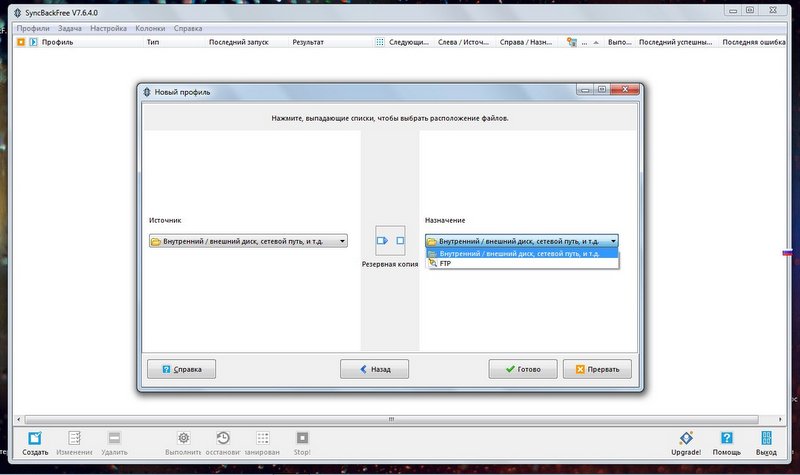The image size is (800, 475).
Task: Click the icon column after Справа / Назн
Action: click(x=572, y=42)
